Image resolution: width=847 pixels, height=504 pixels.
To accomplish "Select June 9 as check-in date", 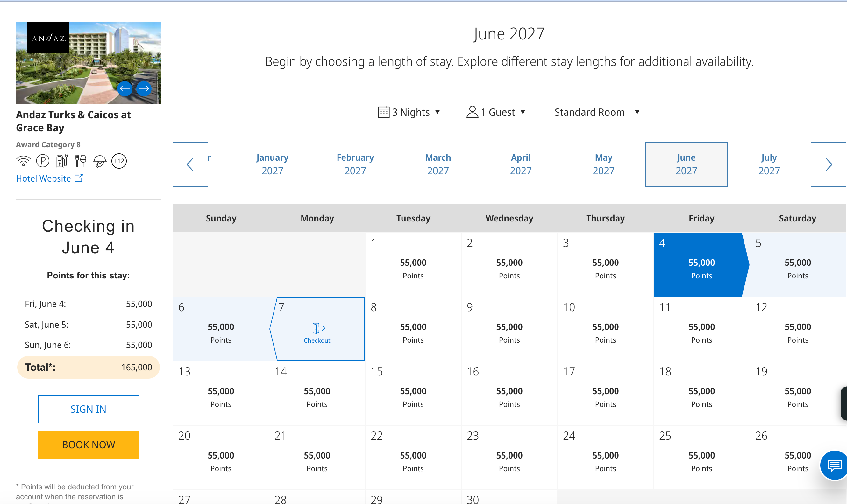I will pos(509,329).
